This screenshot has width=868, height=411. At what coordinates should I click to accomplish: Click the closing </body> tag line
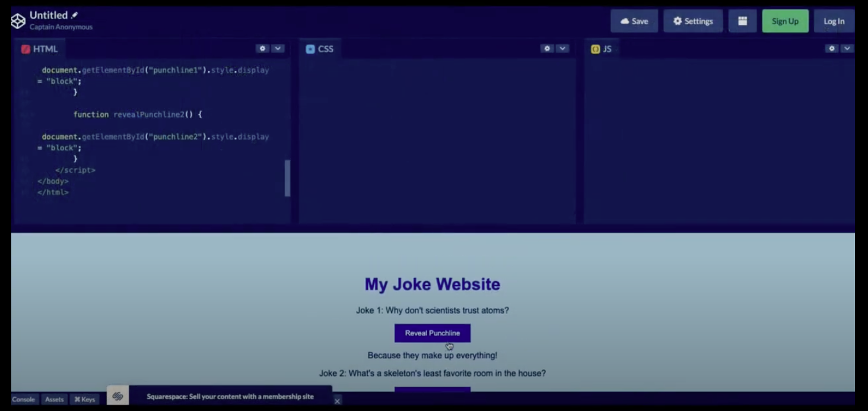click(x=53, y=181)
